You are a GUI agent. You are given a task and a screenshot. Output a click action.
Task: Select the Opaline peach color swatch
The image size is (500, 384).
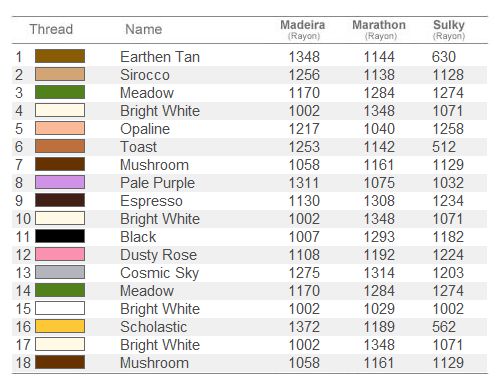click(60, 128)
